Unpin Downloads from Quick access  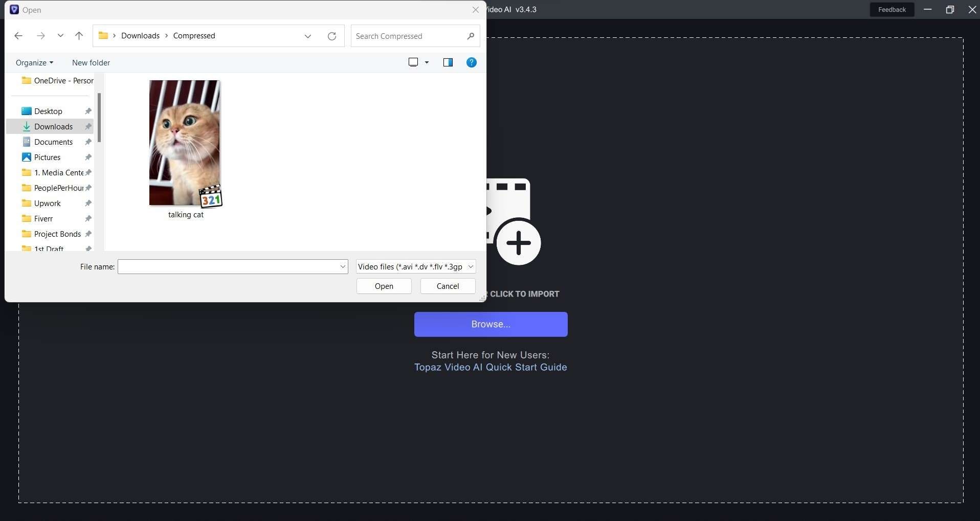tap(88, 126)
